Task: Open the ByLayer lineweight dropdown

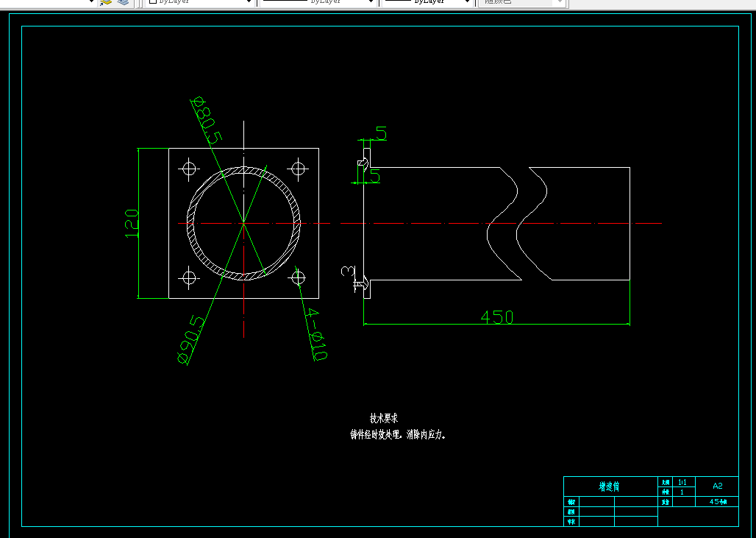Action: tap(427, 2)
